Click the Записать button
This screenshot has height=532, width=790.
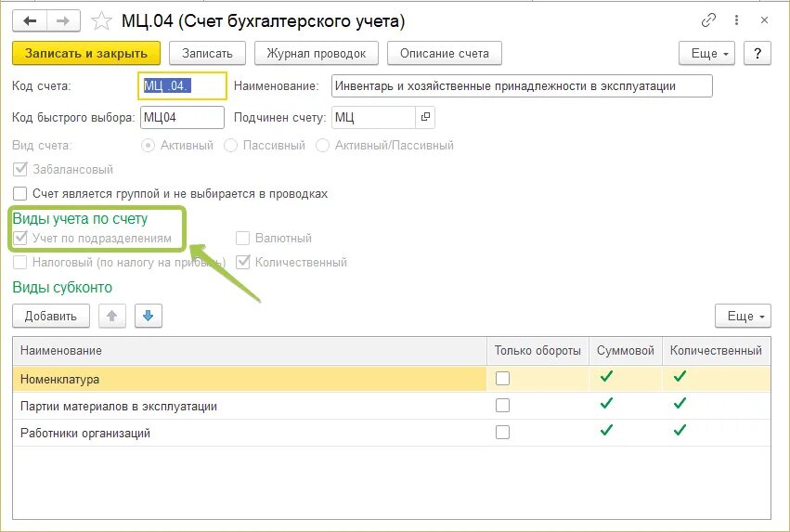pyautogui.click(x=207, y=54)
